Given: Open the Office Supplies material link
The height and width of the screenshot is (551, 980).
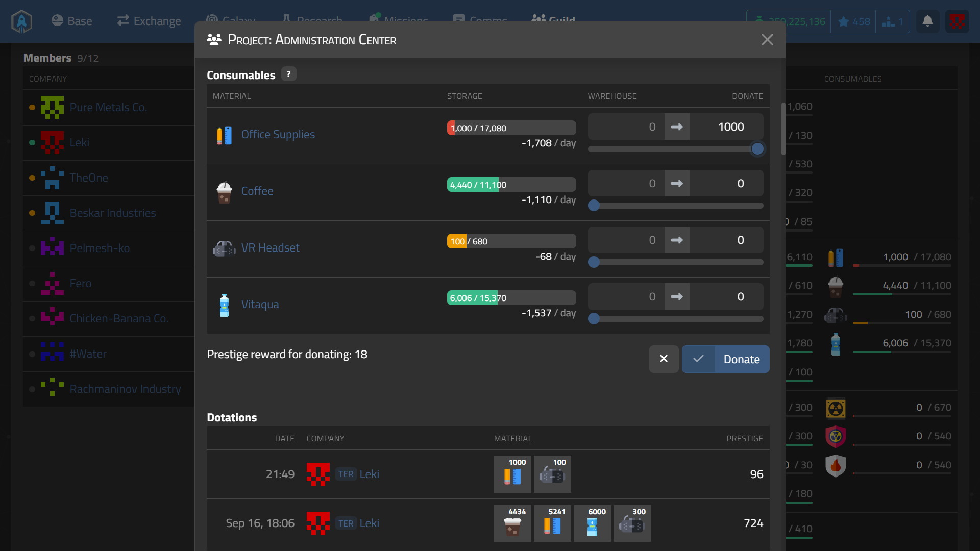Looking at the screenshot, I should pos(278,135).
